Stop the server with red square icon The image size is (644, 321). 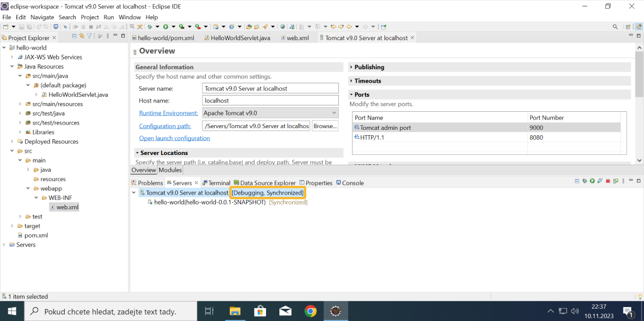point(608,181)
